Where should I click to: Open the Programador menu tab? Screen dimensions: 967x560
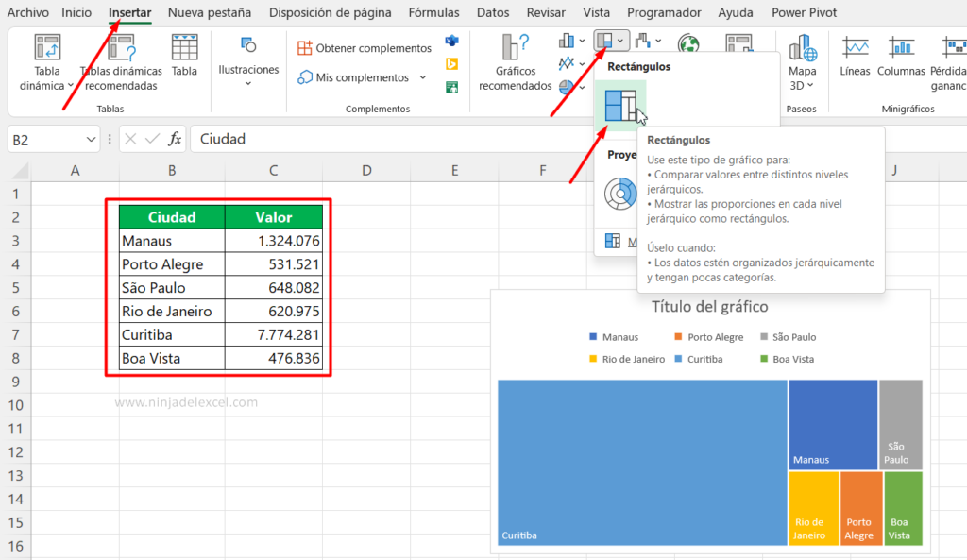pyautogui.click(x=666, y=12)
